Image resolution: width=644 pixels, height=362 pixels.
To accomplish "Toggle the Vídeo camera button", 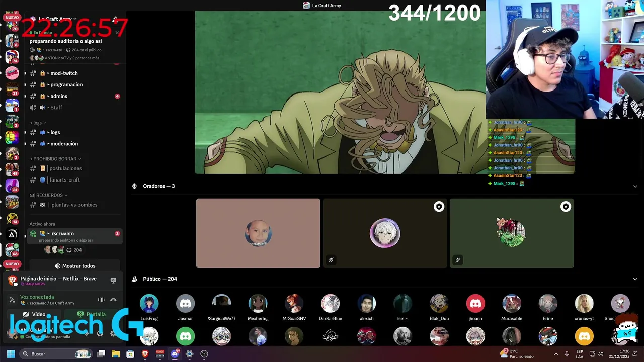I will pyautogui.click(x=34, y=314).
